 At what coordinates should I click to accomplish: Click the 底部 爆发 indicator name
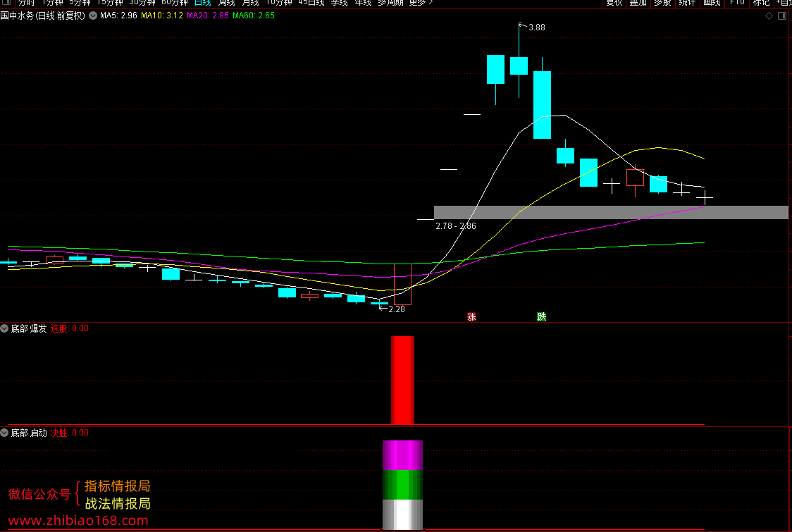point(29,328)
